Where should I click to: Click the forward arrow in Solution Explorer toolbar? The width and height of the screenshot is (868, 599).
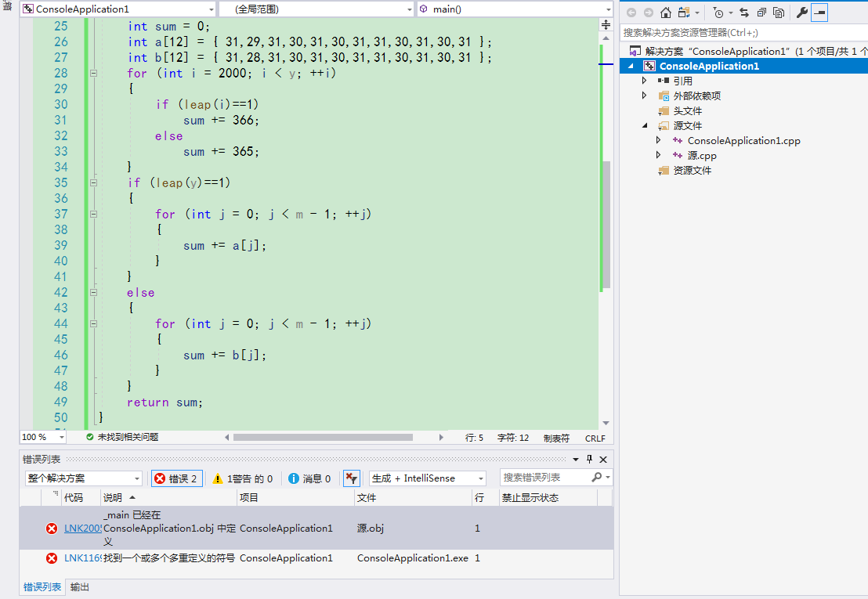(x=648, y=13)
